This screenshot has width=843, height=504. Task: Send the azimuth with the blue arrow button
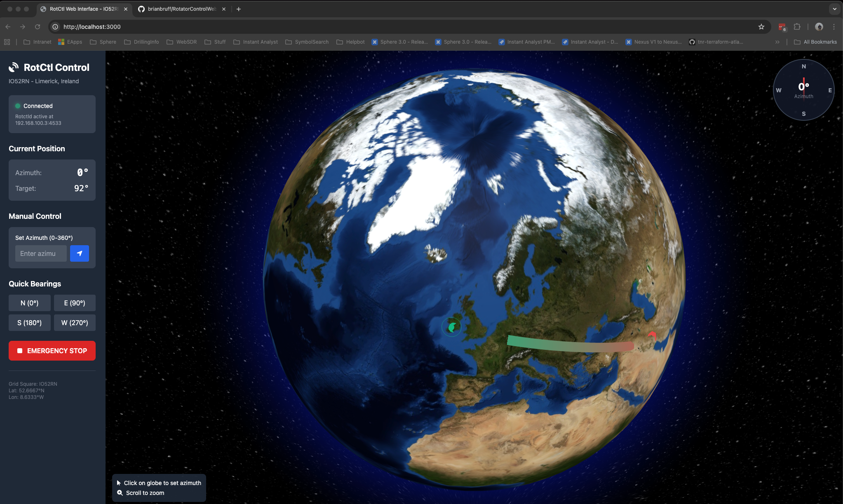80,253
